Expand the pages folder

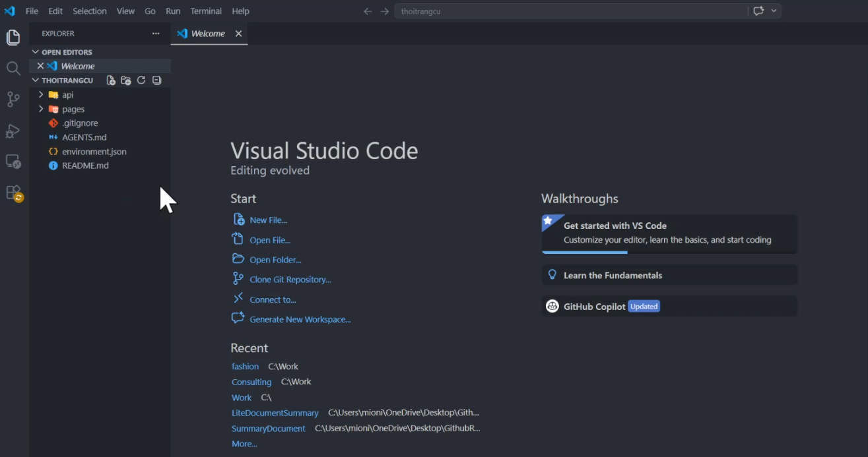pos(41,109)
